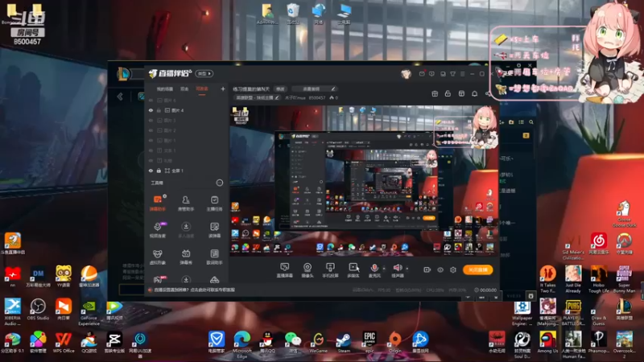Image resolution: width=644 pixels, height=362 pixels.
Task: Click the room number 8500457 text
Action: [316, 97]
